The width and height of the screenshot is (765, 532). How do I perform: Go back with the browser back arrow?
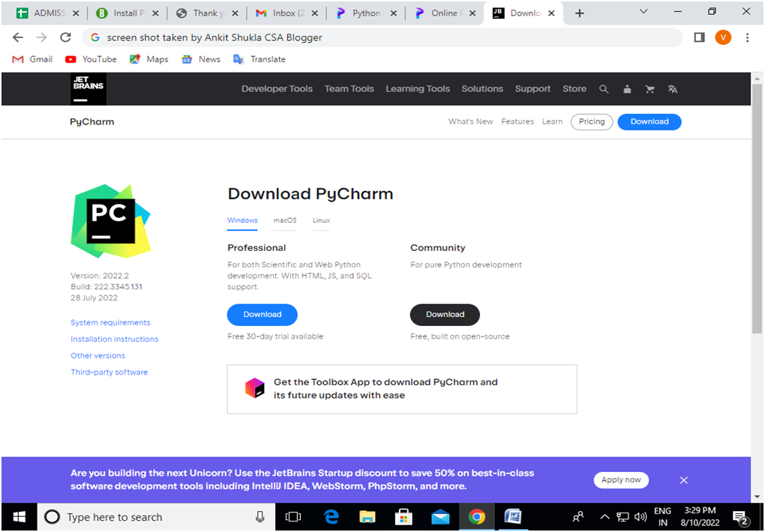[x=17, y=37]
